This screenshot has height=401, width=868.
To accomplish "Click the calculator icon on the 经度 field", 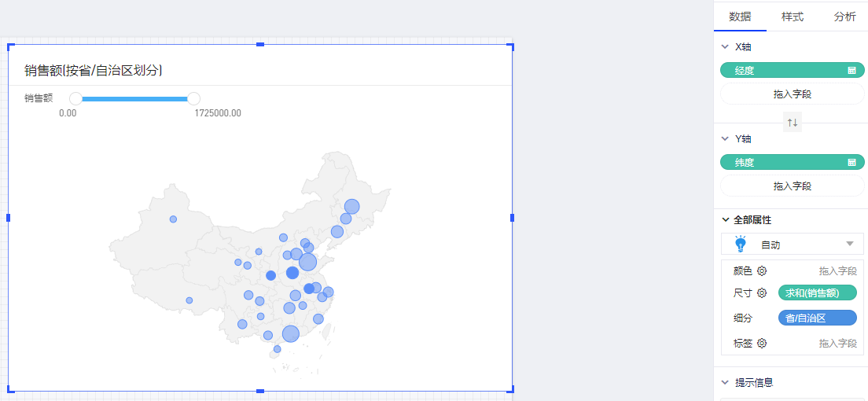I will click(x=851, y=71).
